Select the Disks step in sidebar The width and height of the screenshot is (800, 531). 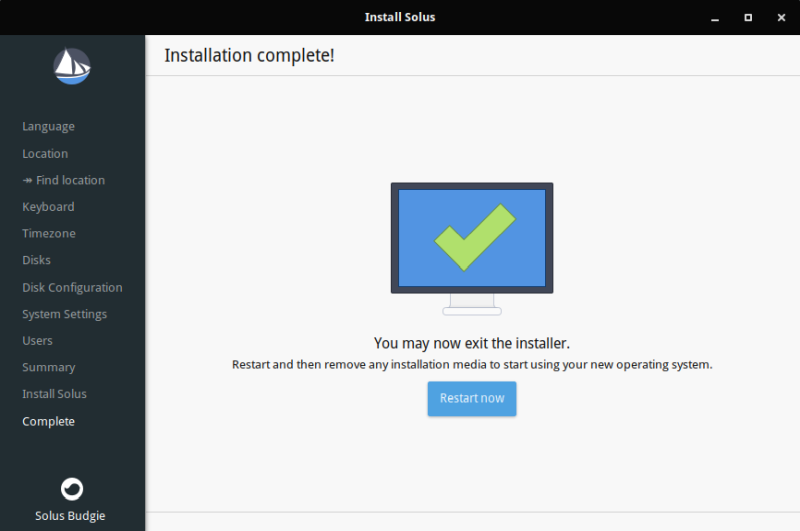(36, 260)
